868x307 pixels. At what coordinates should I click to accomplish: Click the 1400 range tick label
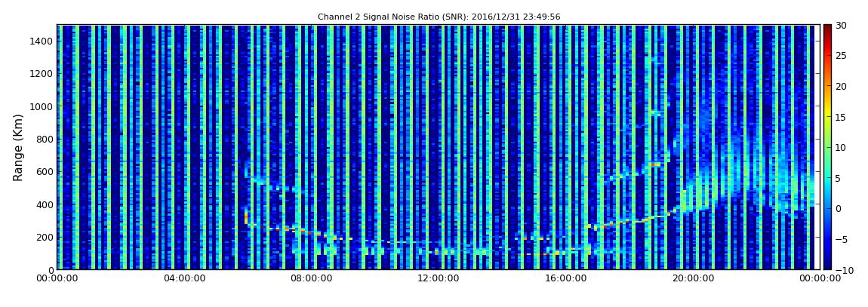pos(41,41)
